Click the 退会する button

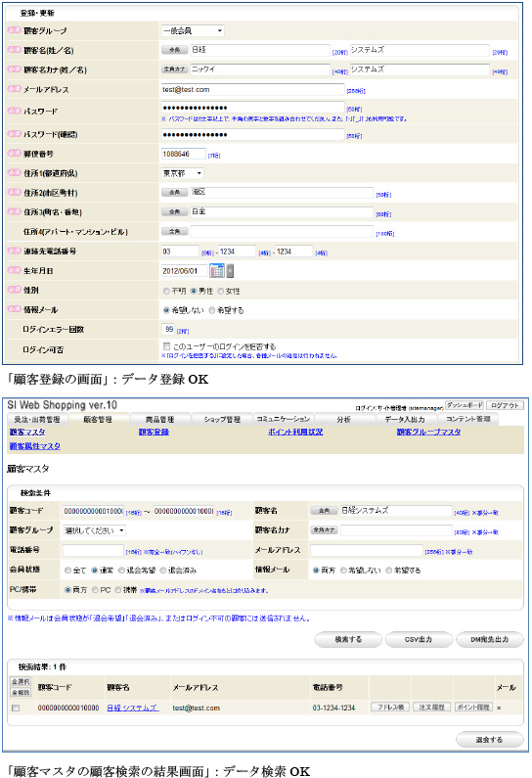[489, 740]
